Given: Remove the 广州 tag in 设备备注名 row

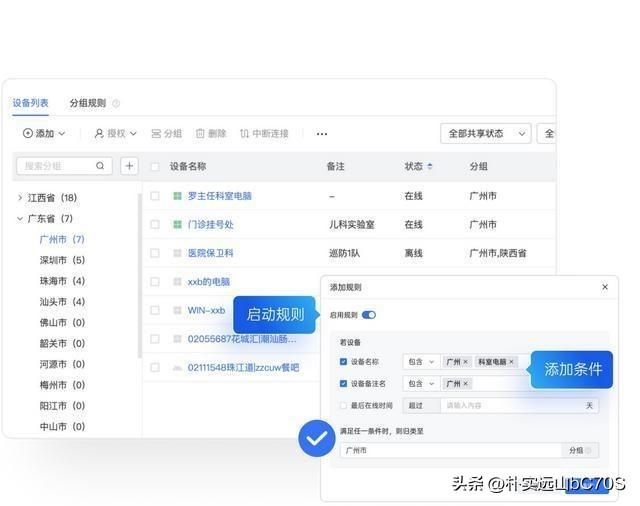Looking at the screenshot, I should click(465, 384).
